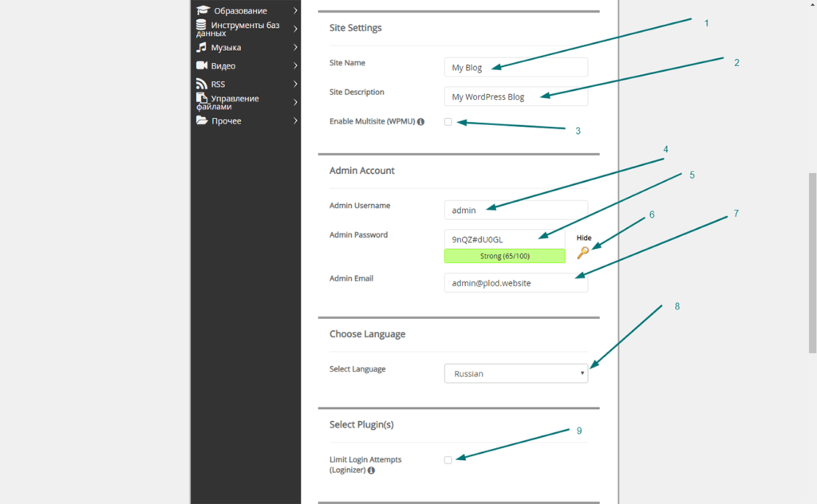Click the Enable Multisite (WPMU) label
Viewport: 817px width, 504px height.
pos(372,121)
